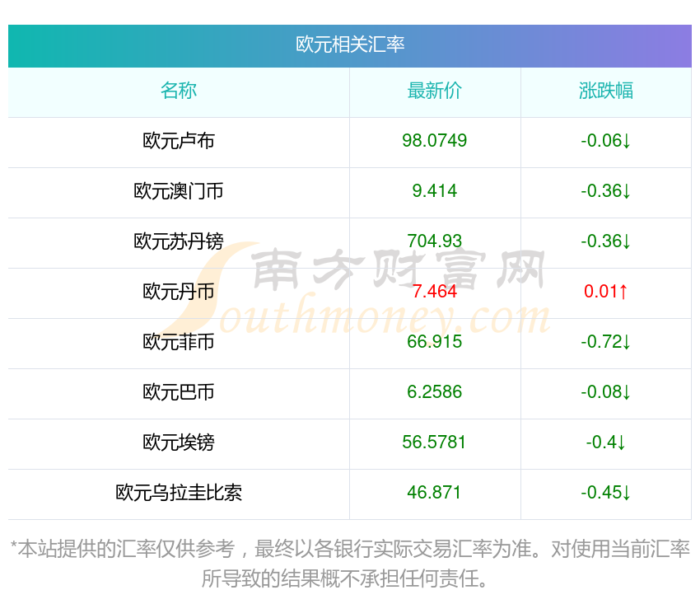The height and width of the screenshot is (604, 700).
Task: Click the price 66.915
Action: click(434, 342)
